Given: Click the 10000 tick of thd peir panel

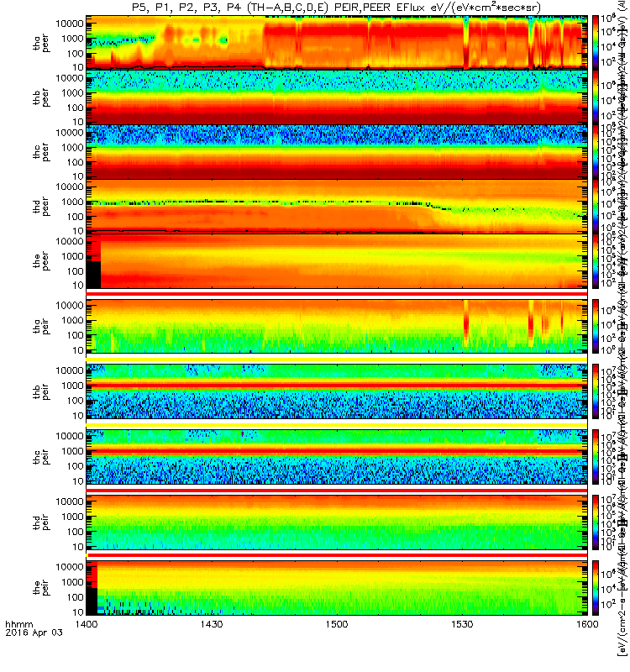Looking at the screenshot, I should (x=69, y=501).
